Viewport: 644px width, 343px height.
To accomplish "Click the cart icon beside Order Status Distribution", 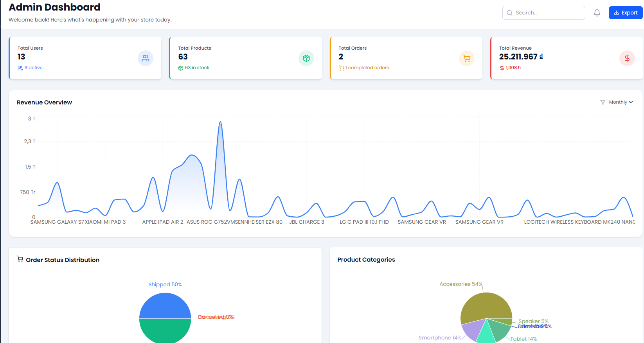I will pos(20,259).
